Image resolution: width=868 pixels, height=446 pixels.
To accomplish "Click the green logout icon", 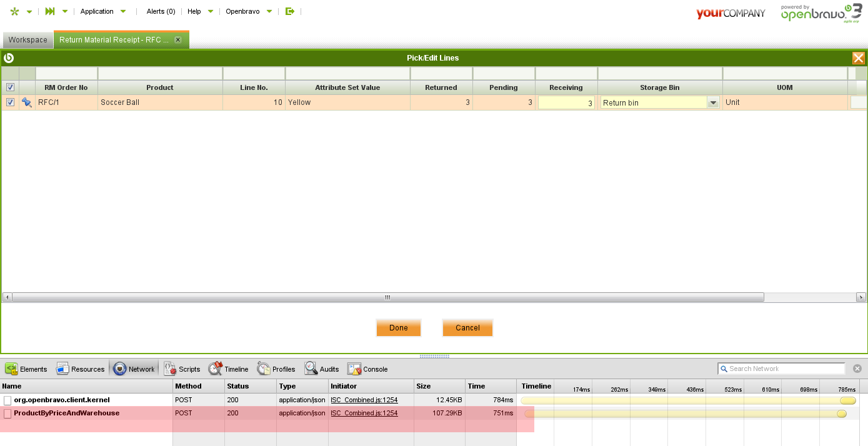I will (289, 11).
